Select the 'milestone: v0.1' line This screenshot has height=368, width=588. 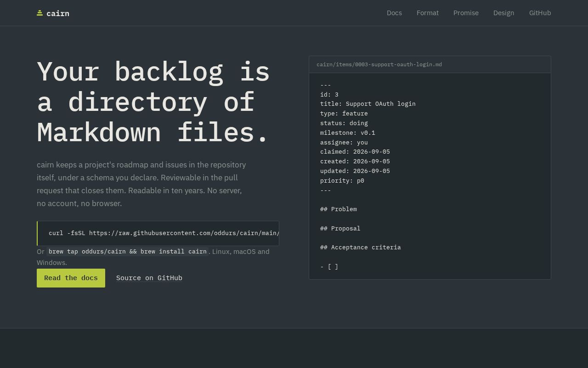click(x=348, y=133)
